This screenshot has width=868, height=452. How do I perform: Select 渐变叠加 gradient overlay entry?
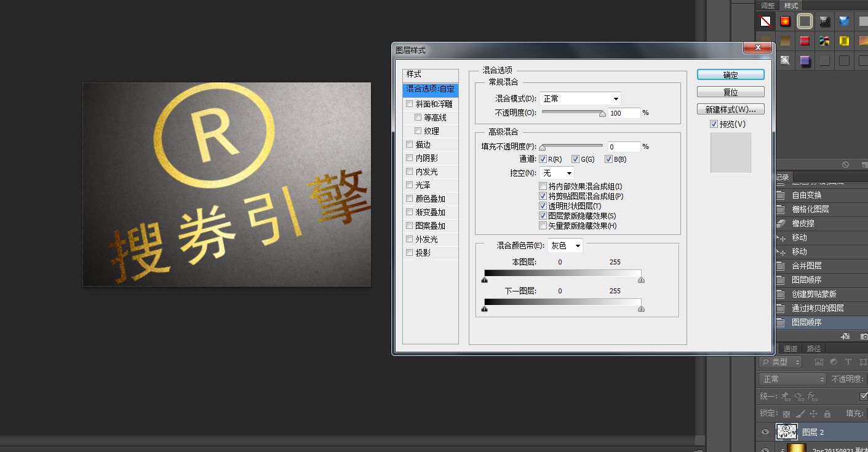click(431, 212)
